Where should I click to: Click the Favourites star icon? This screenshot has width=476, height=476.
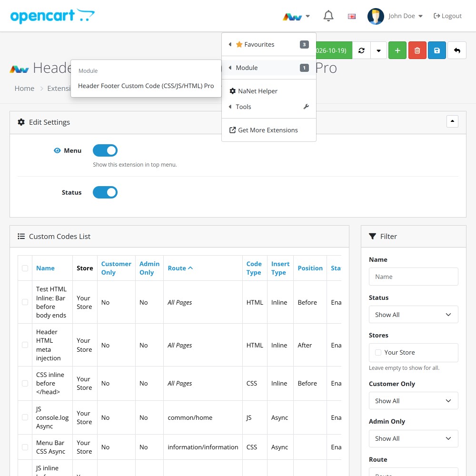click(239, 44)
